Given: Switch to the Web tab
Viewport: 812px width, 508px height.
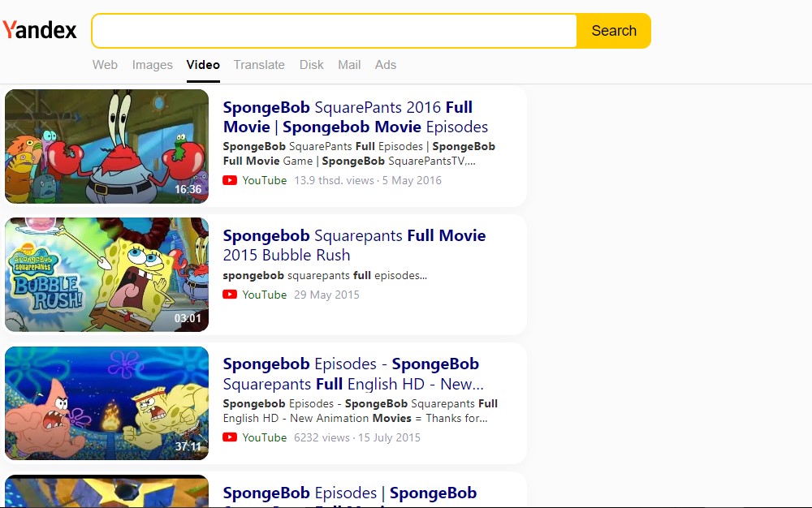Looking at the screenshot, I should click(x=105, y=65).
